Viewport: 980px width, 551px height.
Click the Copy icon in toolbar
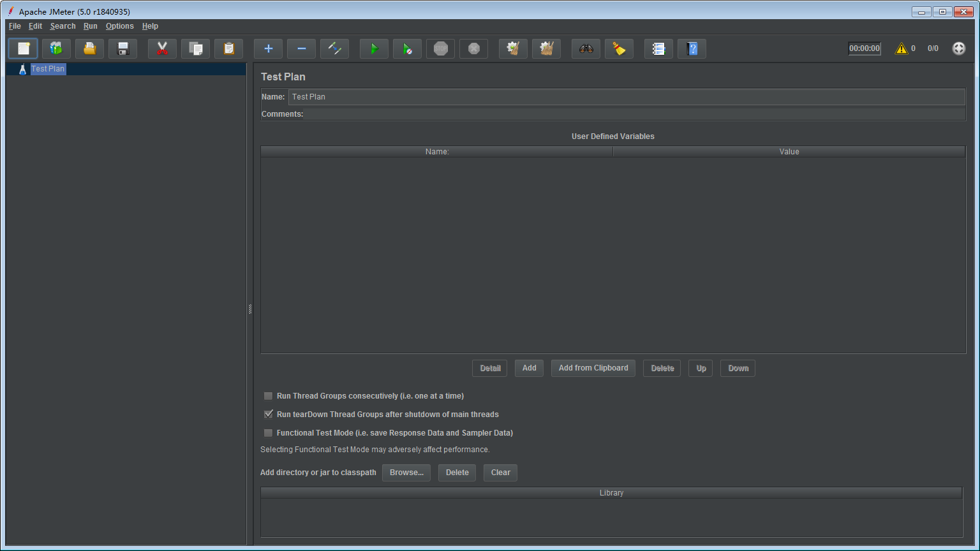195,48
